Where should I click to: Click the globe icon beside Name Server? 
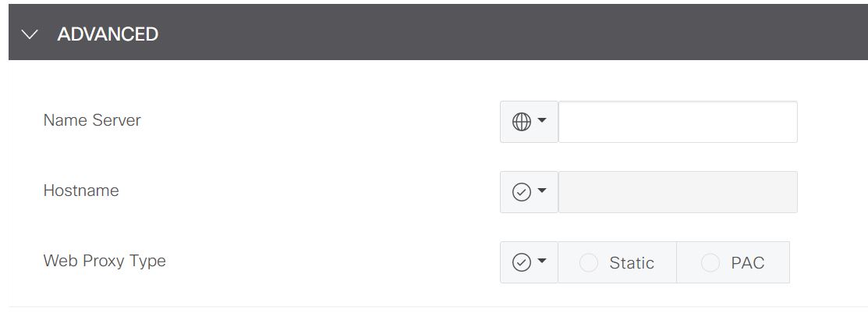pyautogui.click(x=521, y=122)
